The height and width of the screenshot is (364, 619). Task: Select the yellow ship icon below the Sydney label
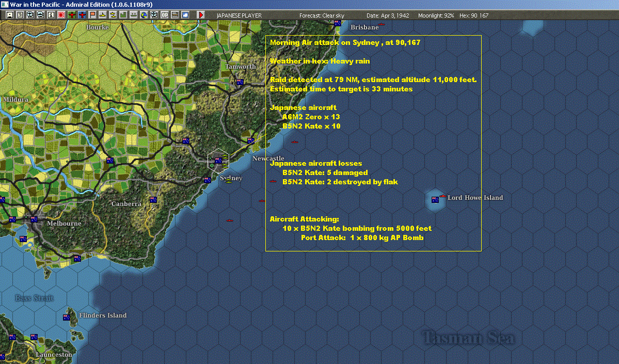click(229, 181)
